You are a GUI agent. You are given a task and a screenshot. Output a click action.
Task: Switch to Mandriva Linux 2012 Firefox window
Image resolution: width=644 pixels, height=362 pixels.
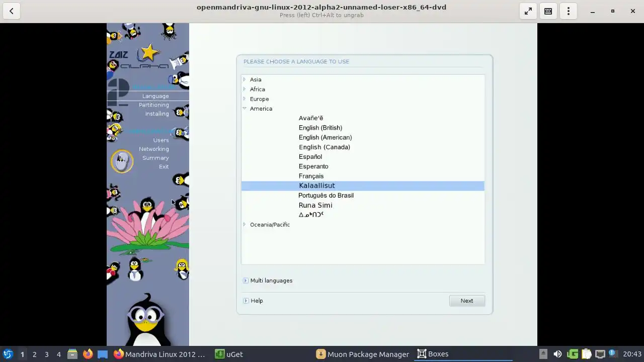click(x=159, y=354)
